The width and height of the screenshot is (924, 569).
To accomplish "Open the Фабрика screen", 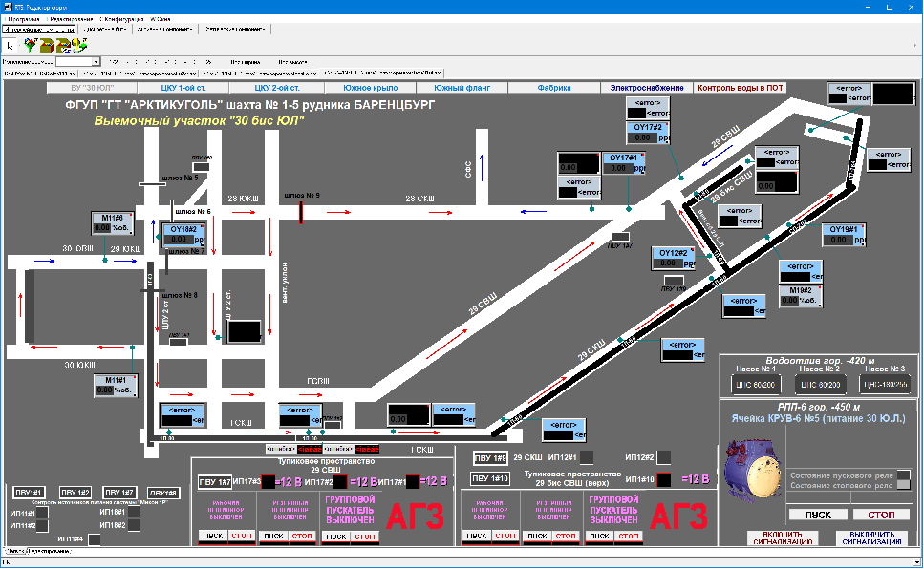I will (554, 88).
